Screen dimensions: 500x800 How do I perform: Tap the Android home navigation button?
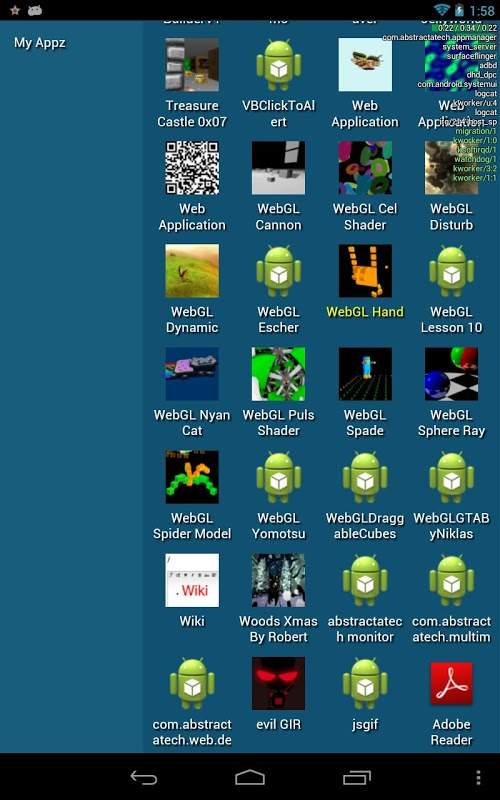250,778
